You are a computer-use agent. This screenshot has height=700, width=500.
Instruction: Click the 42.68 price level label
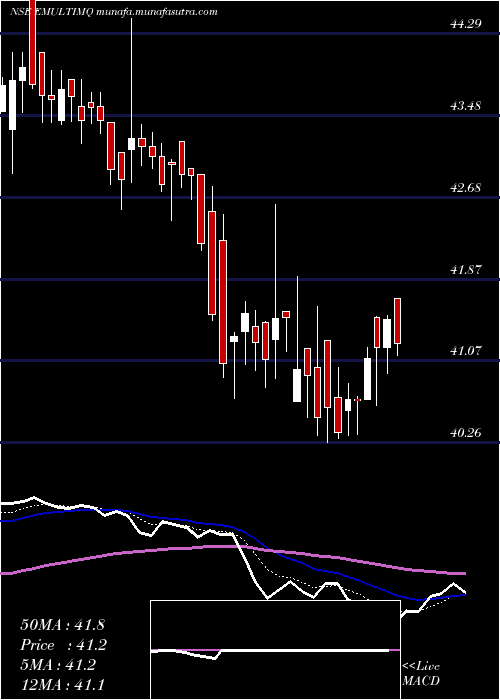coord(466,188)
